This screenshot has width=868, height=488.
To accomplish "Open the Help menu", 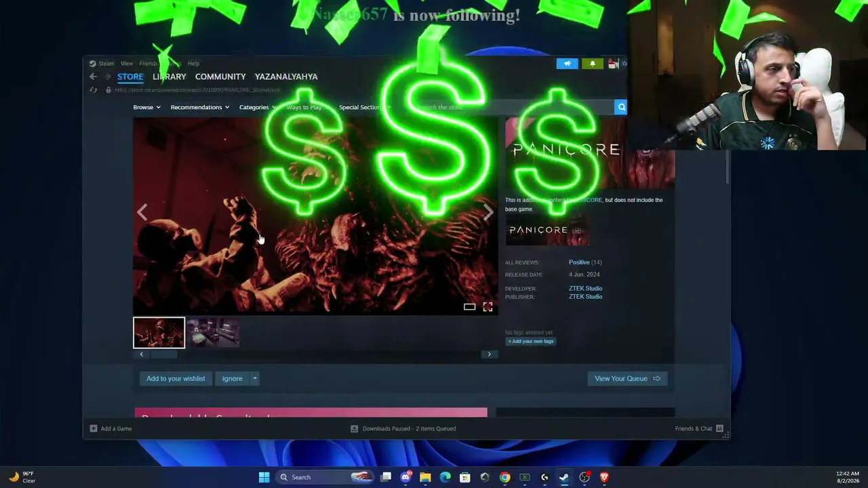I will [x=193, y=64].
